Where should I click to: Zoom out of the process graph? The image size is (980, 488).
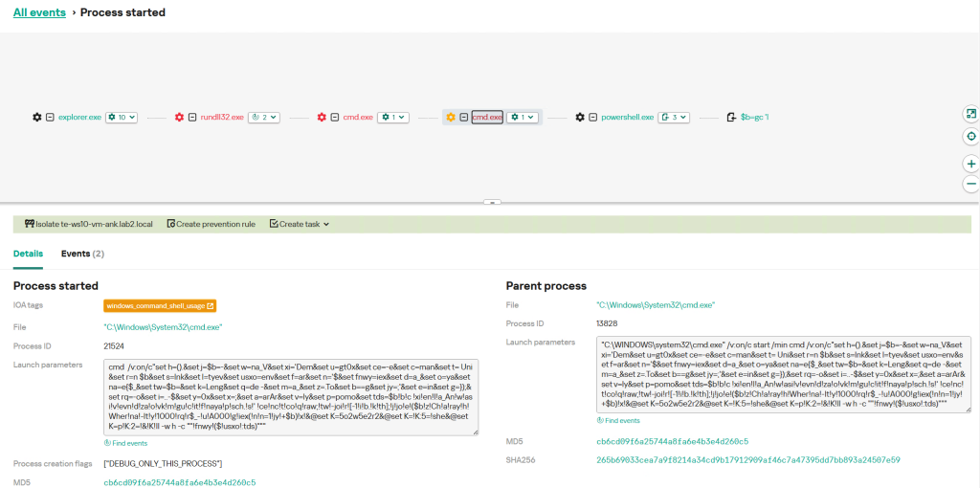click(x=970, y=185)
